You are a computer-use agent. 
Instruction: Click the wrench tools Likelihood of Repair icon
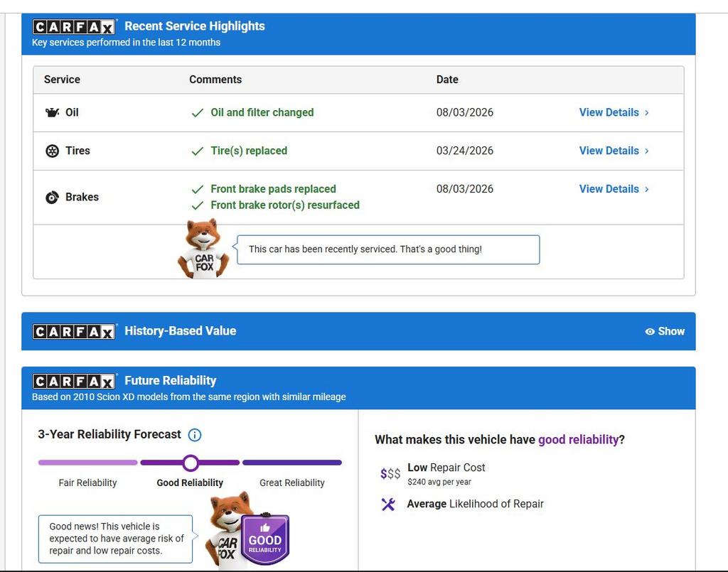pos(388,504)
